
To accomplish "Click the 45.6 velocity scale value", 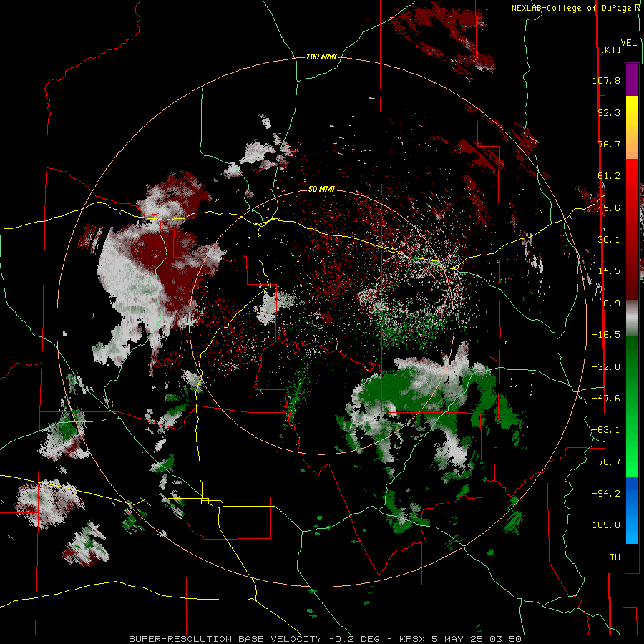I will point(609,208).
